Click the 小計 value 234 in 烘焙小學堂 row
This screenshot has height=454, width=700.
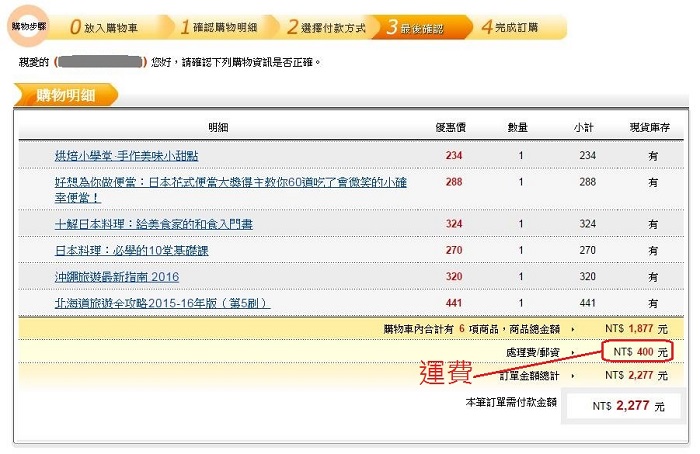point(588,155)
